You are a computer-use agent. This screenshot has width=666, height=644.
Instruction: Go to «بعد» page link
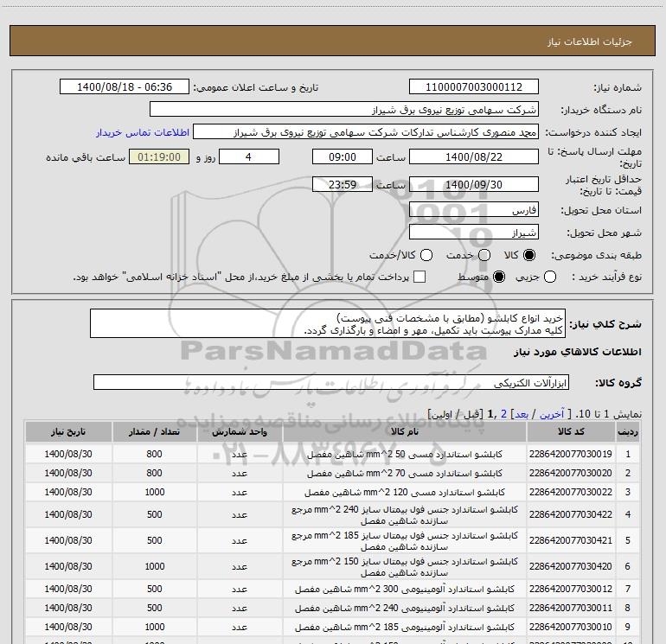coord(522,414)
